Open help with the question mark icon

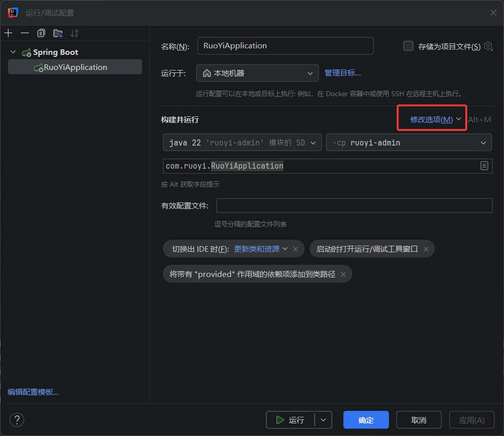[x=17, y=419]
